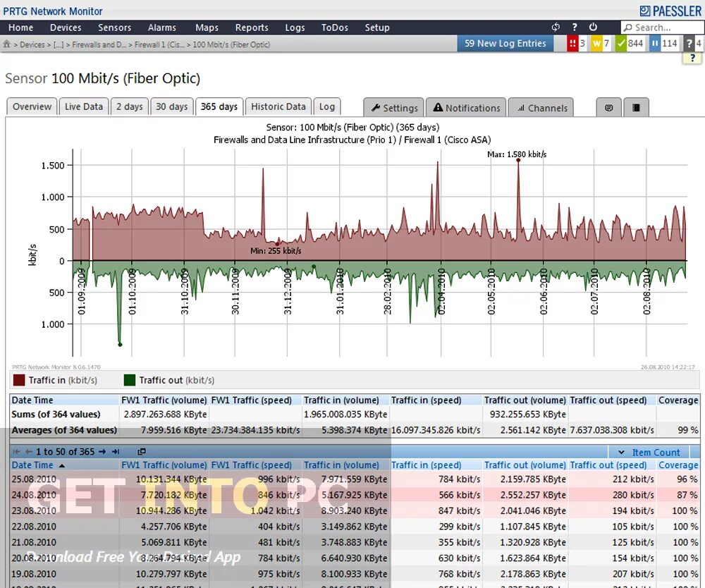Select the '3.149.862 KByte' Traffic in value
The height and width of the screenshot is (588, 705).
pos(354,527)
